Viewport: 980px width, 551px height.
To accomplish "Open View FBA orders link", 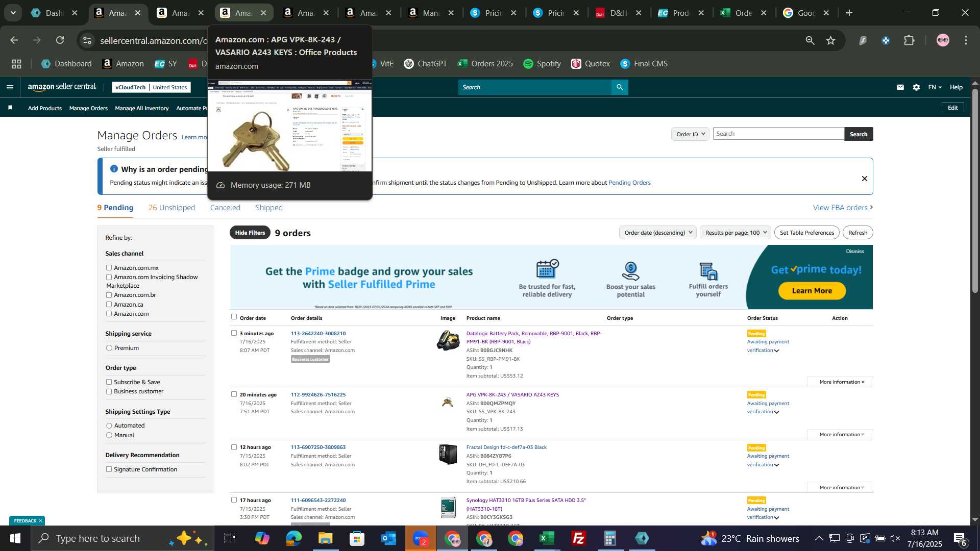I will [843, 208].
